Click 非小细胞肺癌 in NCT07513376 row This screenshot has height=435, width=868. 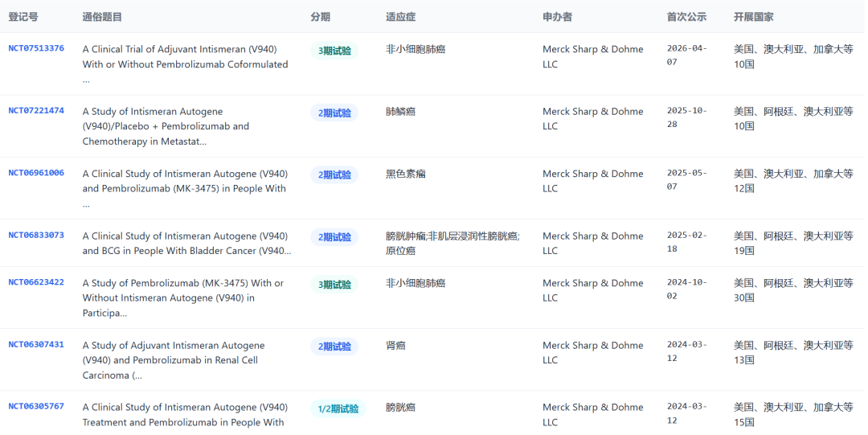pyautogui.click(x=416, y=49)
